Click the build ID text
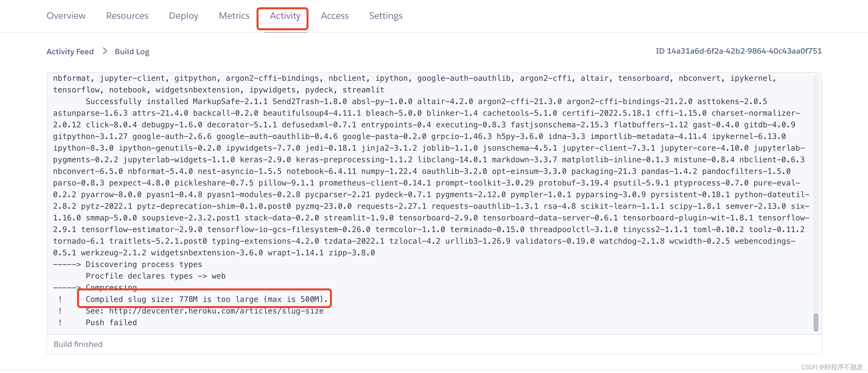868x373 pixels. click(739, 51)
